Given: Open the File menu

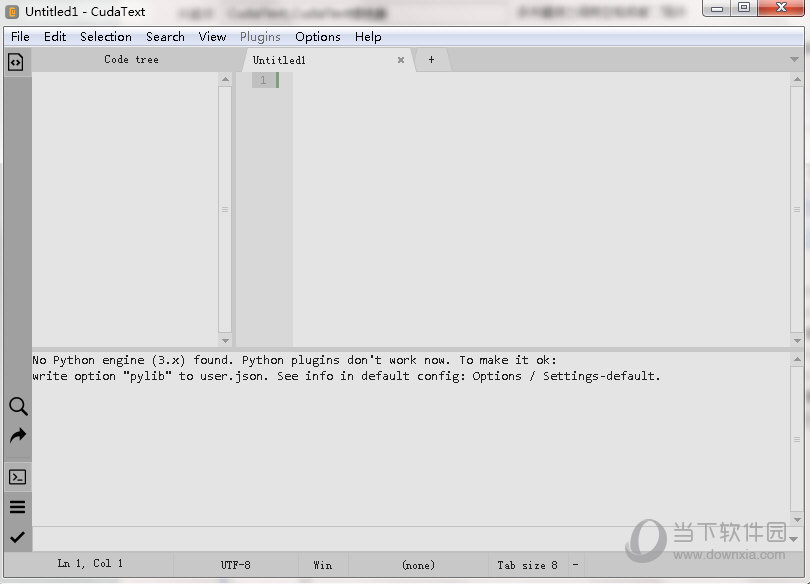Looking at the screenshot, I should point(20,37).
